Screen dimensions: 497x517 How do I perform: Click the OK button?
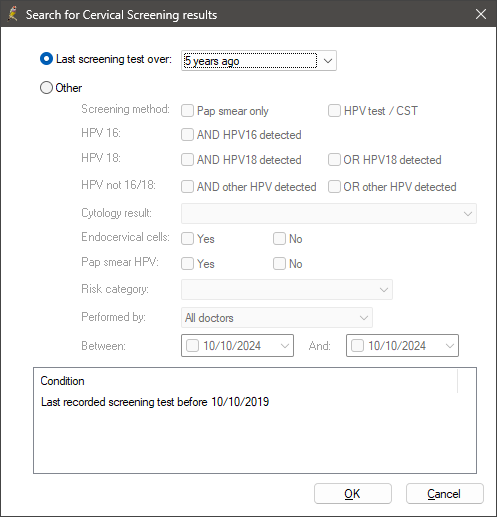click(353, 494)
